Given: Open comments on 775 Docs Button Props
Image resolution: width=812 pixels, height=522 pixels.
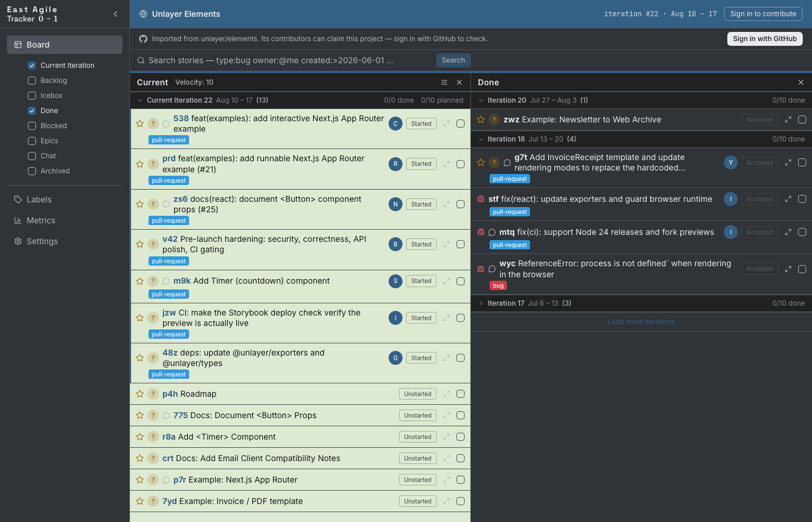Looking at the screenshot, I should click(x=166, y=415).
